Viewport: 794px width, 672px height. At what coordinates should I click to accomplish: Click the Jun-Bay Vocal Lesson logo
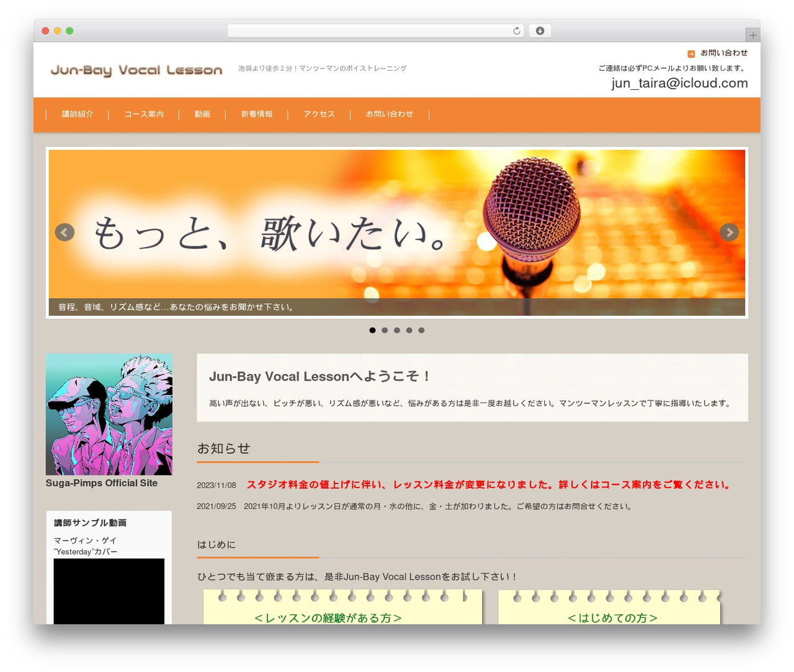[x=136, y=70]
